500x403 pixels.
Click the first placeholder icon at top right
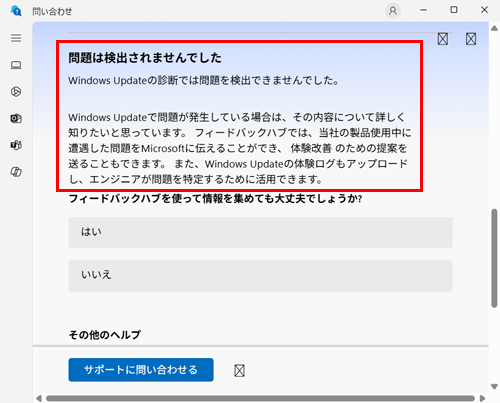(x=443, y=39)
